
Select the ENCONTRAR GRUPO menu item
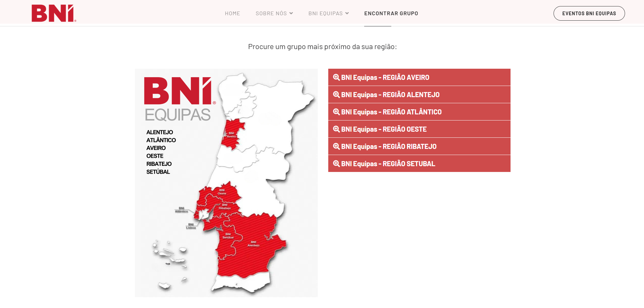coord(391,14)
